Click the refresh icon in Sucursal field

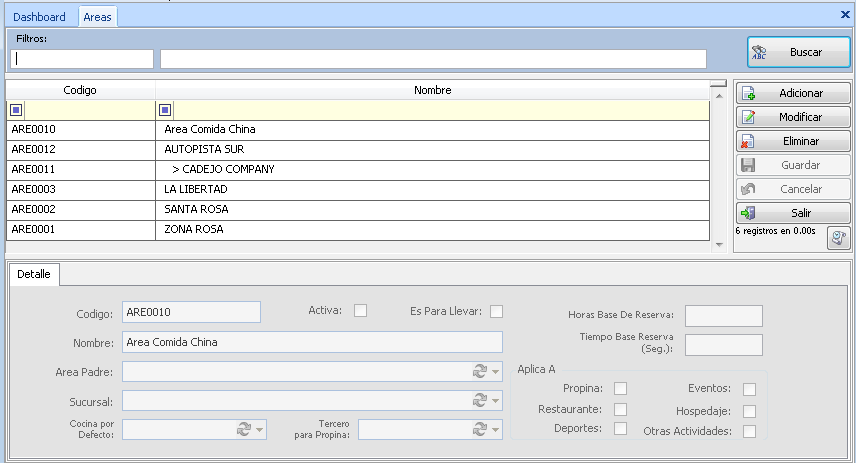(x=480, y=401)
